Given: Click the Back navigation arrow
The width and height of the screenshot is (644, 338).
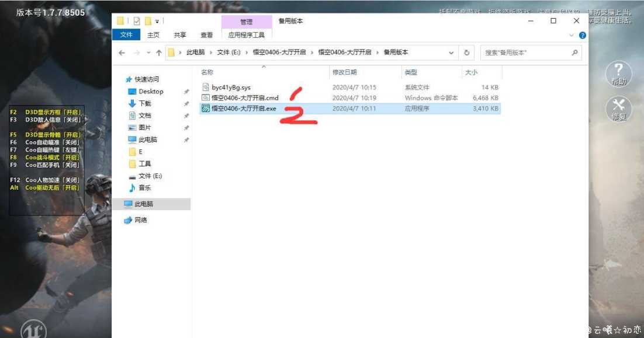Looking at the screenshot, I should (122, 53).
